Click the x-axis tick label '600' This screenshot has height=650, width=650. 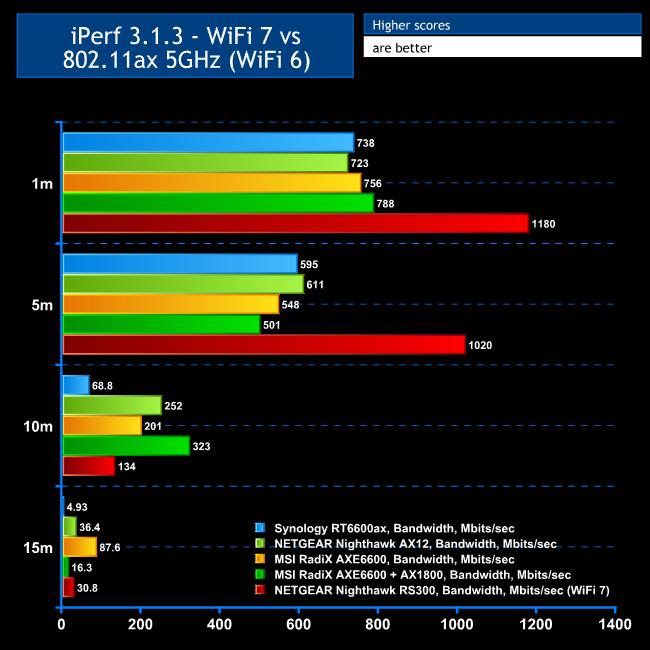tap(298, 624)
